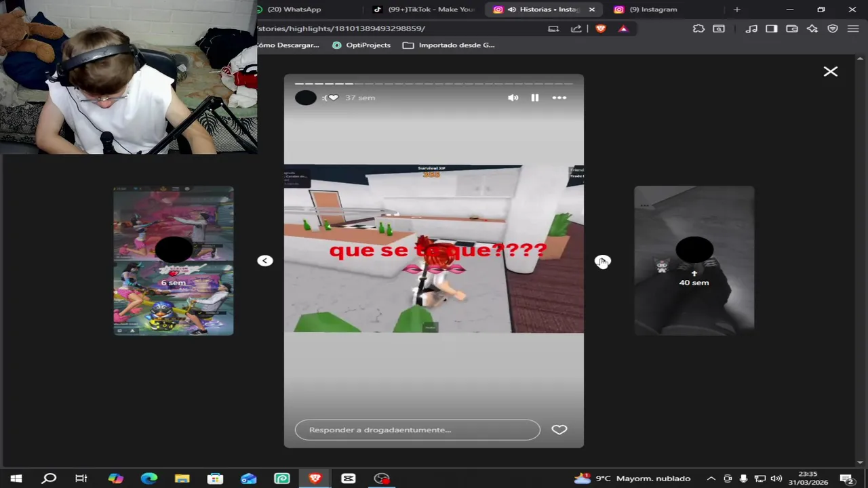The image size is (868, 488).
Task: Select the story progress bar segments
Action: coord(434,83)
